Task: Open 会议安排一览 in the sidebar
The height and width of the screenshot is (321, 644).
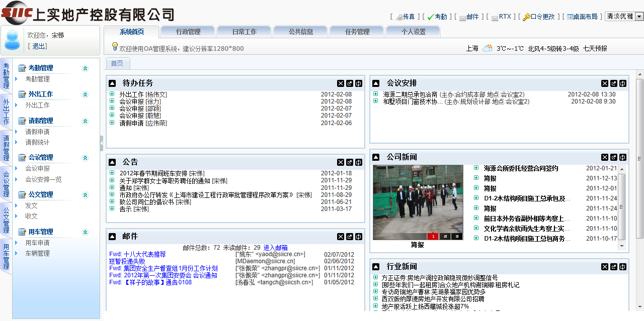Action: (44, 179)
